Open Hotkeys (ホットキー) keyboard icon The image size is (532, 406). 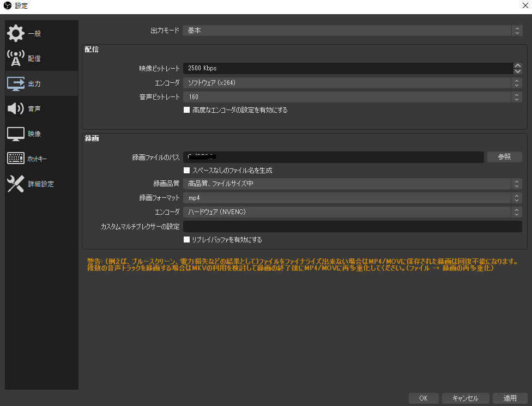pyautogui.click(x=16, y=159)
